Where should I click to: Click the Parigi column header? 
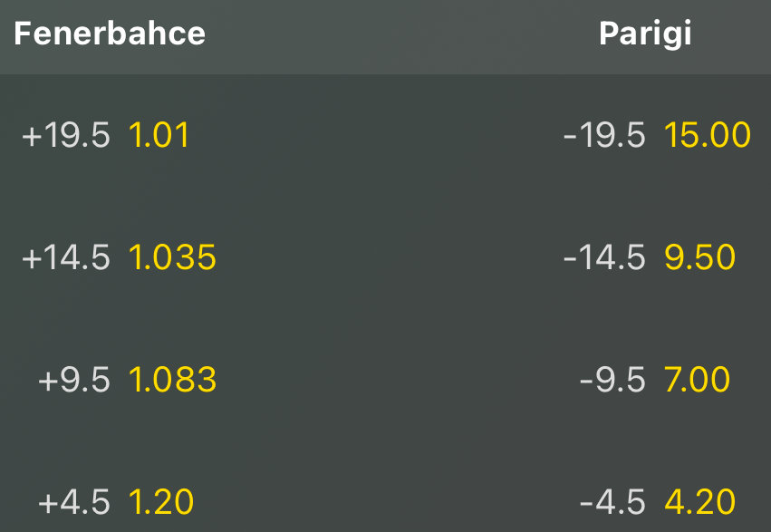tap(645, 34)
